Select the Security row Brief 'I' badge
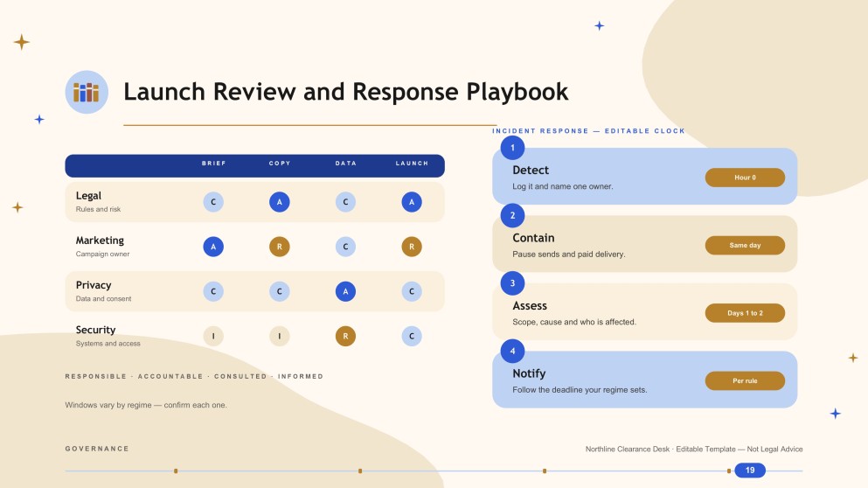Viewport: 868px width, 488px height. [x=213, y=336]
